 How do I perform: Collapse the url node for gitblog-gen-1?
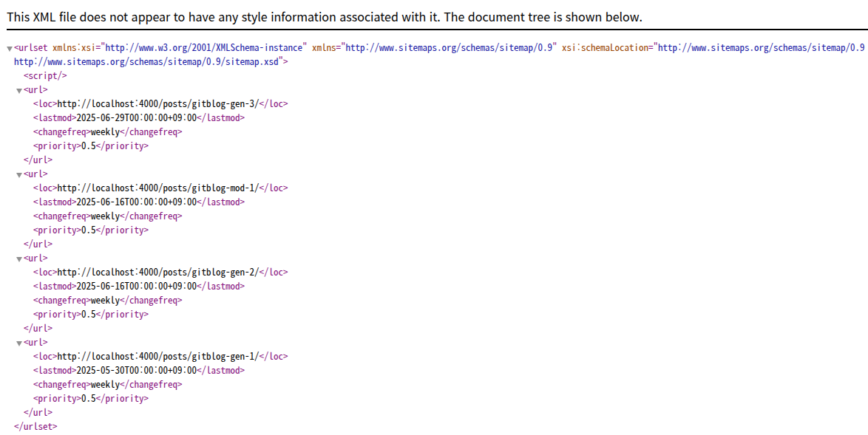point(19,343)
